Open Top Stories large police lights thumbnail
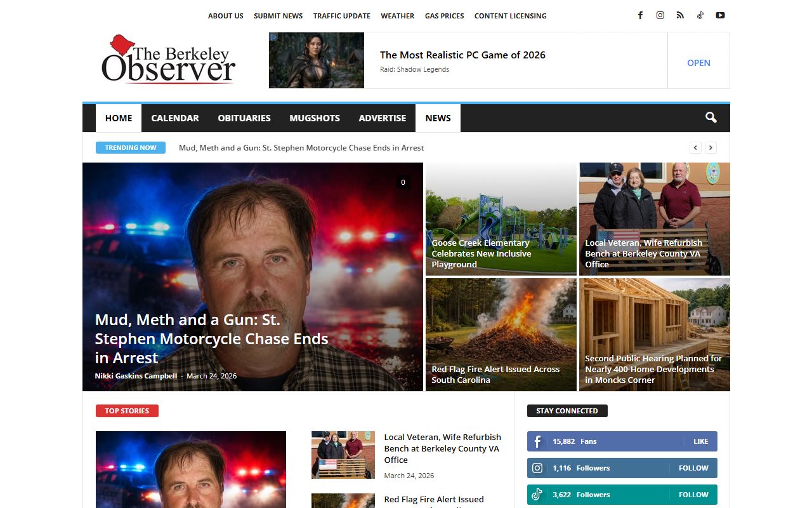Image resolution: width=812 pixels, height=508 pixels. [191, 469]
